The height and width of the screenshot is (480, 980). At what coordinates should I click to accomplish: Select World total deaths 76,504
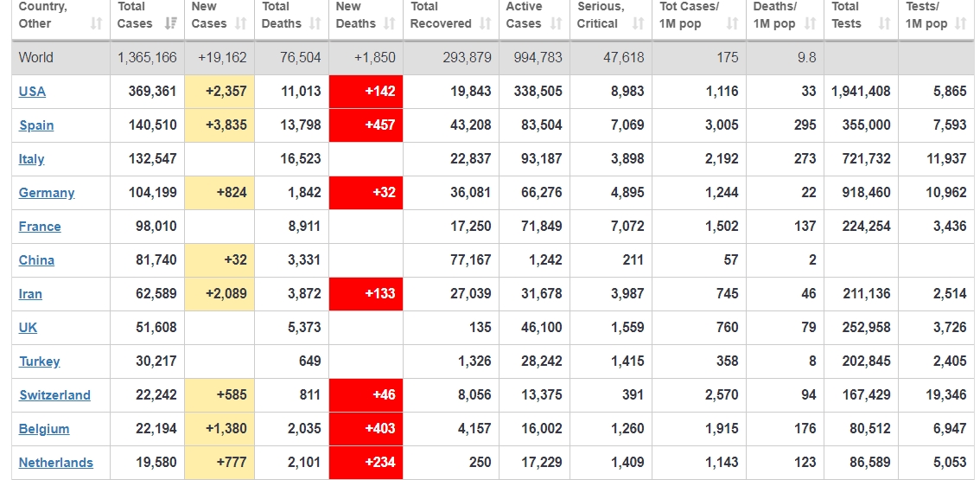300,58
